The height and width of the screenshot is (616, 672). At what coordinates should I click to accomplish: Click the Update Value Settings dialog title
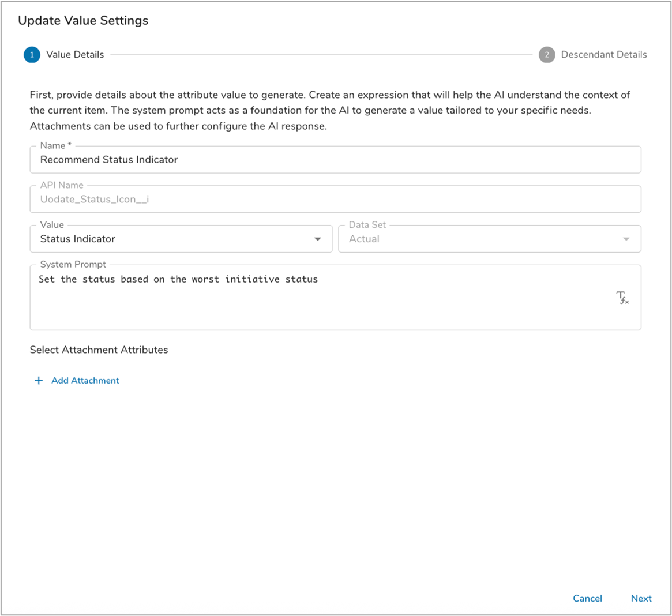point(83,21)
